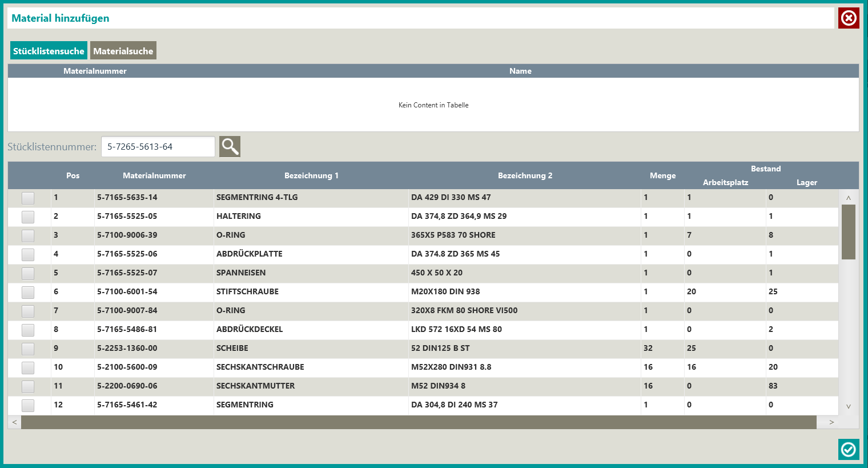This screenshot has height=468, width=868.
Task: Check the STIFTSCHRAUBE row checkbox
Action: [x=28, y=292]
